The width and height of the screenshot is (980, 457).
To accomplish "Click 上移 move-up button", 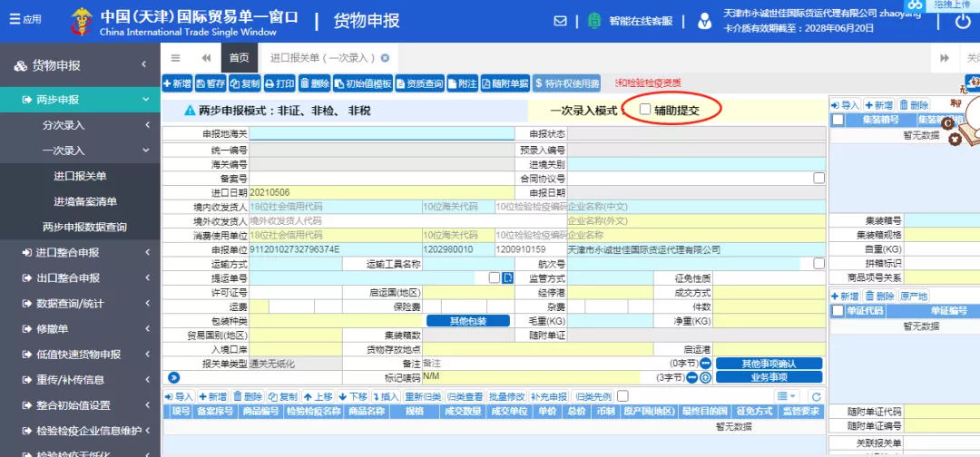I will (318, 396).
